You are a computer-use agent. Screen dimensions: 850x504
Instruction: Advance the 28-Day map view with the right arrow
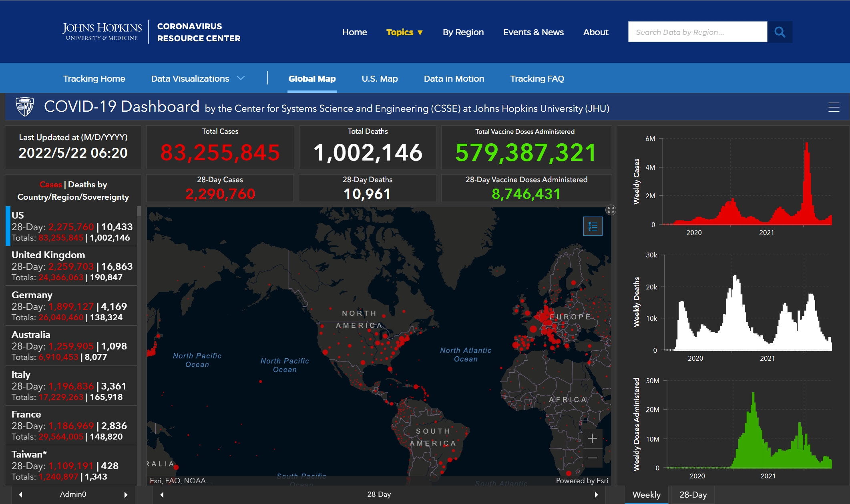tap(596, 495)
